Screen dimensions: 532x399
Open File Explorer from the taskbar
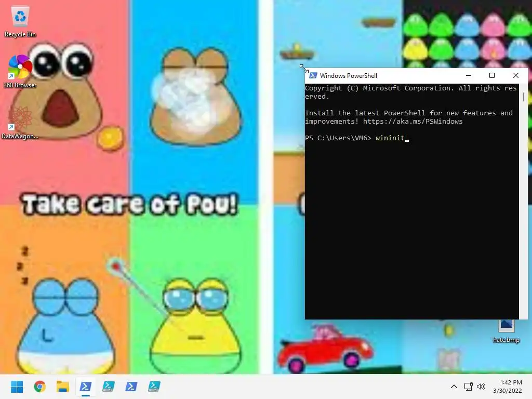(x=63, y=387)
